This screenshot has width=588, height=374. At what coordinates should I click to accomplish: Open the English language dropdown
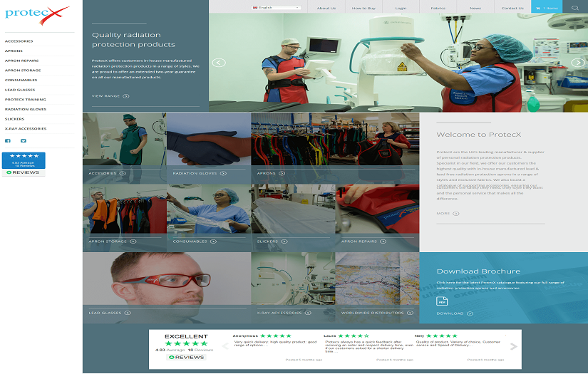click(276, 8)
